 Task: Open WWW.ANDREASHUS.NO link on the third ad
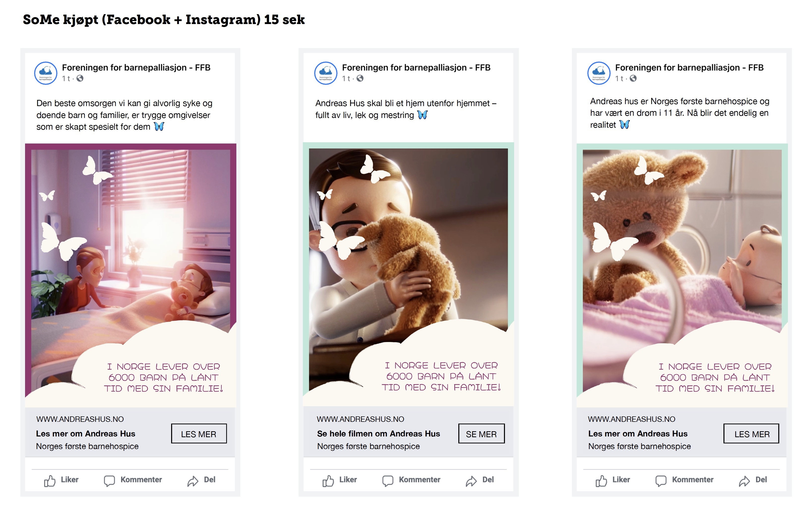[632, 419]
